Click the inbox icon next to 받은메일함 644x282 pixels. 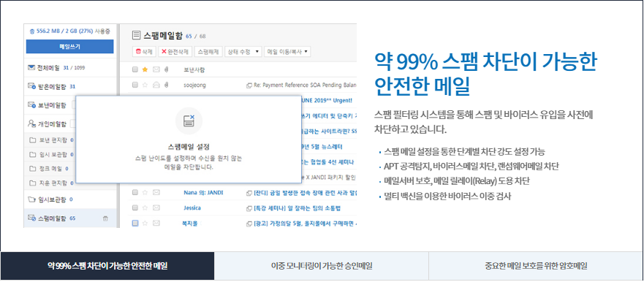(x=31, y=86)
